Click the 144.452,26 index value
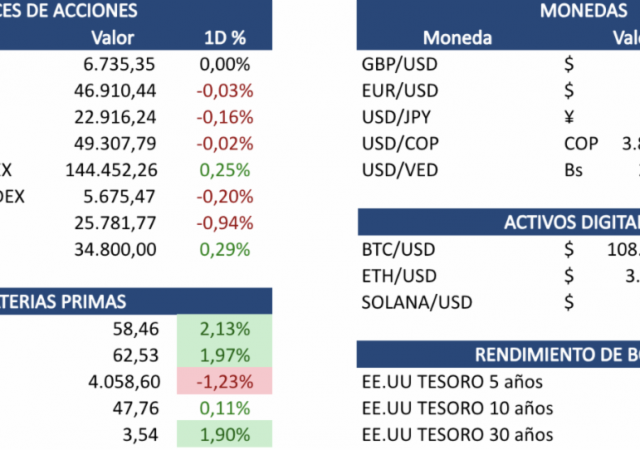The height and width of the screenshot is (450, 640). coord(111,169)
